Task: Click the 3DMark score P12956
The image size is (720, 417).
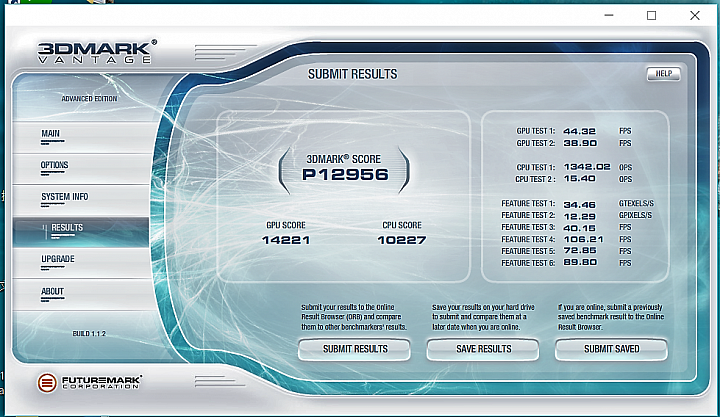Action: coord(345,175)
